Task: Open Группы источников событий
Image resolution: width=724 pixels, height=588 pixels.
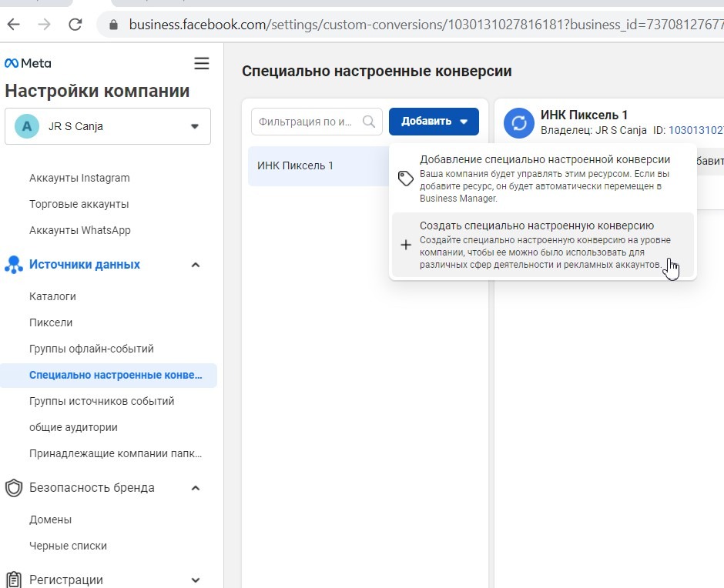Action: tap(102, 401)
